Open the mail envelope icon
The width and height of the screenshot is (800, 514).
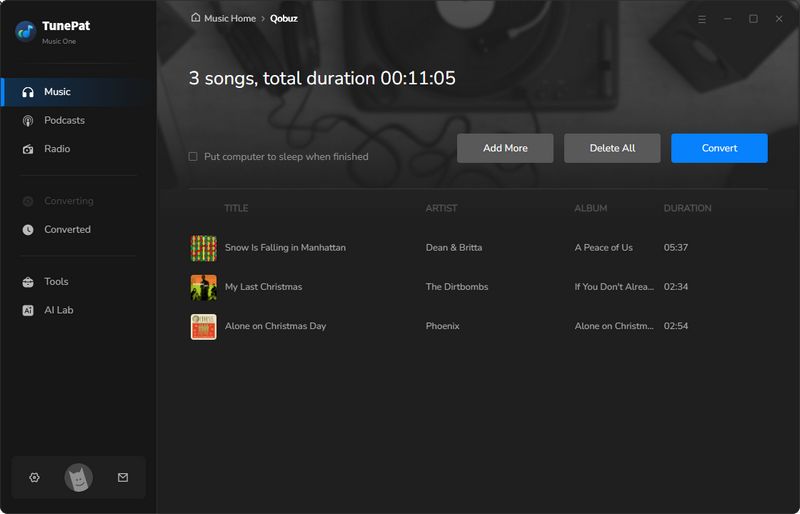123,478
